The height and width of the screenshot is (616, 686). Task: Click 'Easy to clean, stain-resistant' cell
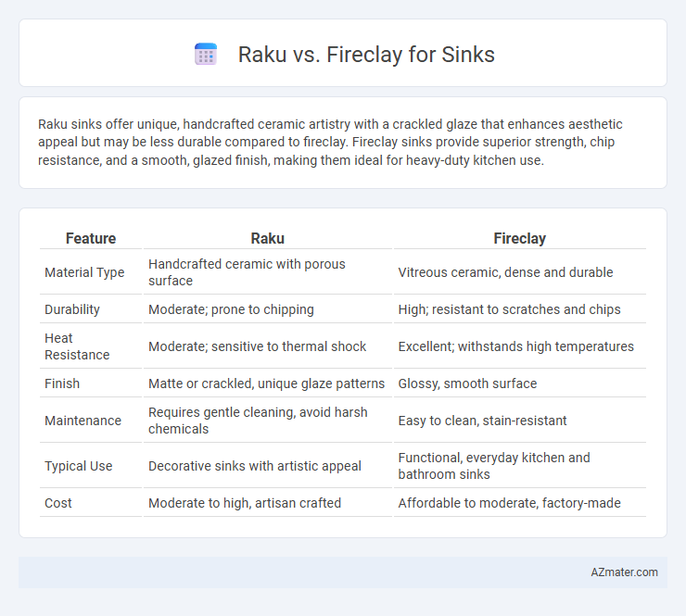(x=482, y=421)
